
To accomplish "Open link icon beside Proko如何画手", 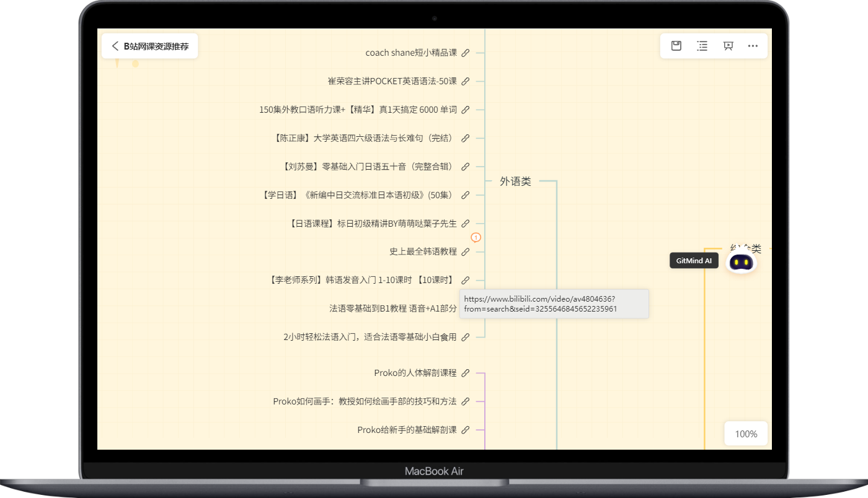I will pos(466,401).
